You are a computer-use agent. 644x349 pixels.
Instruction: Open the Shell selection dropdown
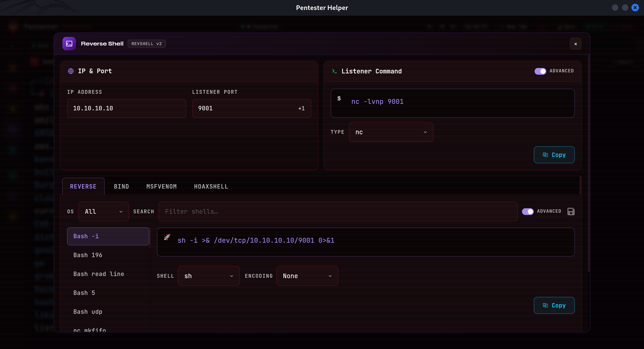tap(209, 276)
